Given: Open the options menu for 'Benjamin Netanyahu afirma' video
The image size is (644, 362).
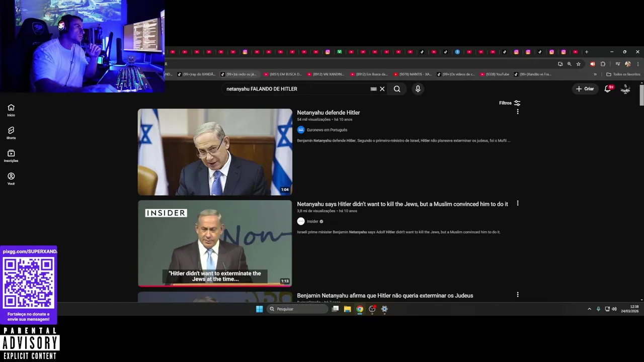Looking at the screenshot, I should (518, 295).
